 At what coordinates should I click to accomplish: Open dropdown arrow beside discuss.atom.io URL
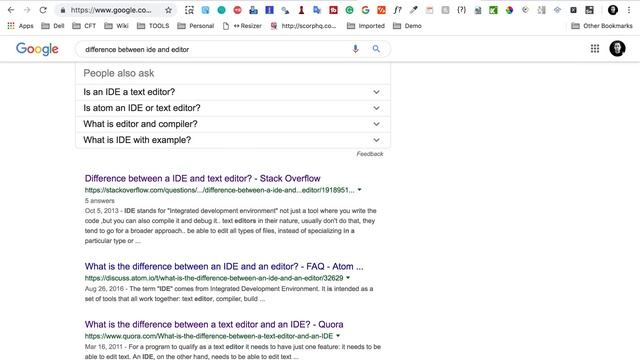point(348,278)
